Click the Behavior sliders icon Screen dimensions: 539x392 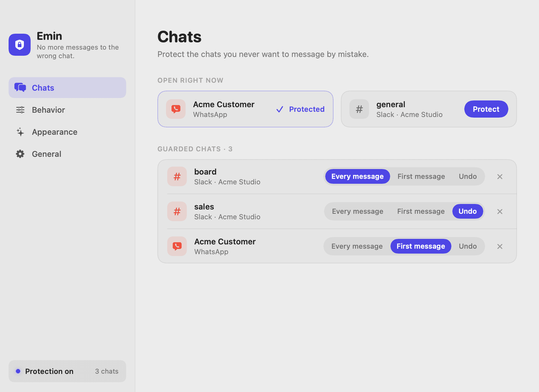point(20,110)
